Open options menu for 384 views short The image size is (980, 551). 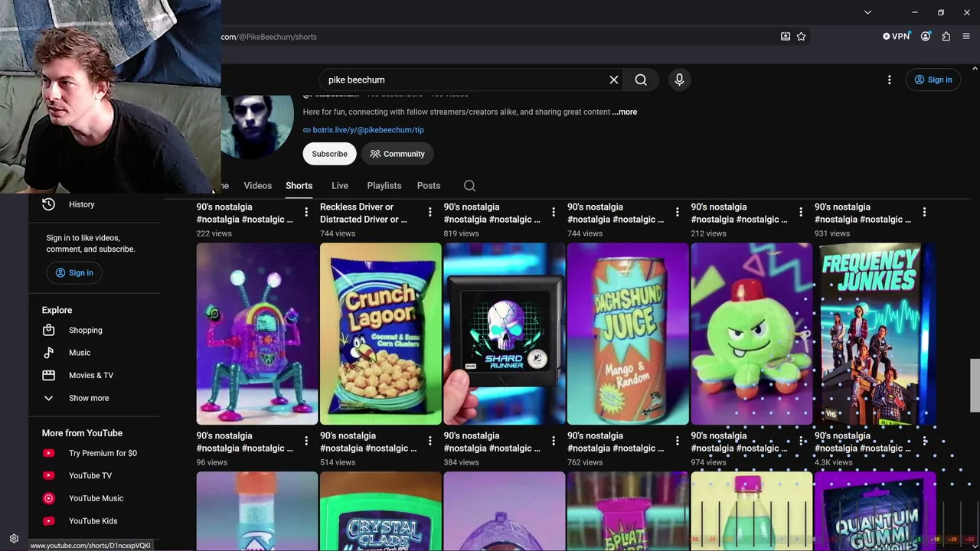[x=554, y=441]
